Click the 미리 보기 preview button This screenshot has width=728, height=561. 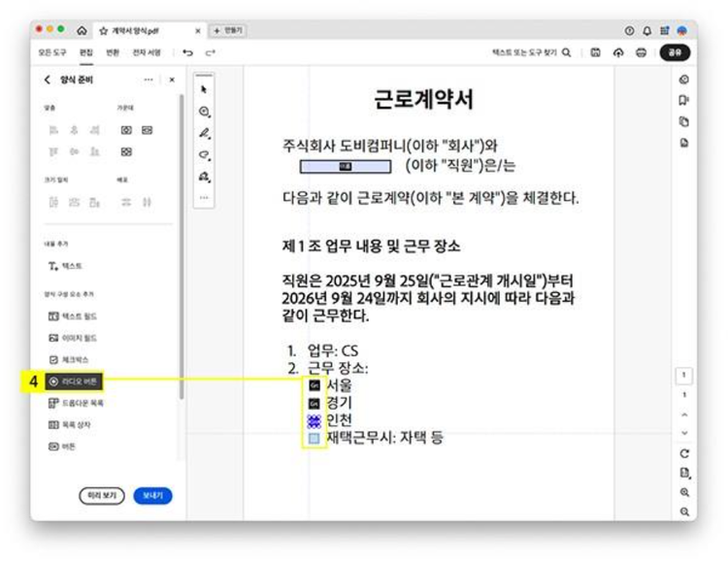[x=102, y=496]
